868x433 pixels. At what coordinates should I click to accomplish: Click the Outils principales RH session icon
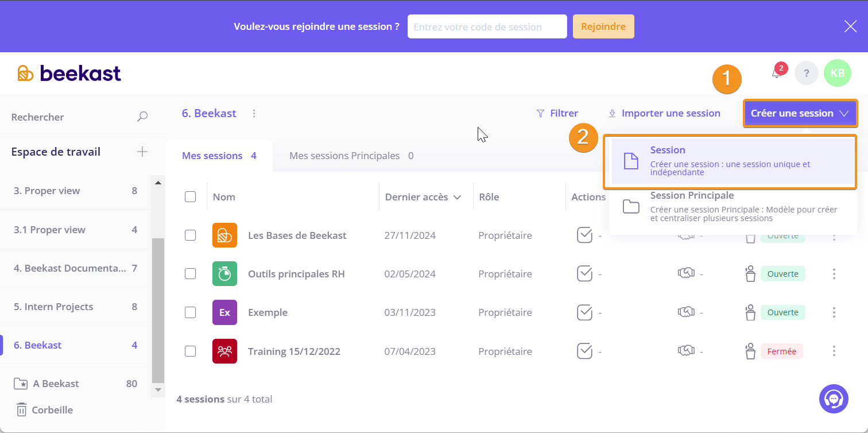click(x=224, y=274)
